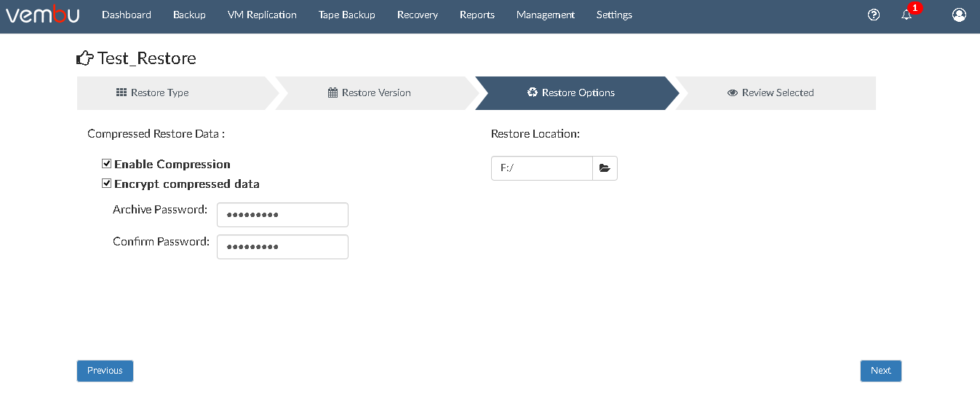This screenshot has width=980, height=394.
Task: Open the help question mark icon
Action: (x=874, y=15)
